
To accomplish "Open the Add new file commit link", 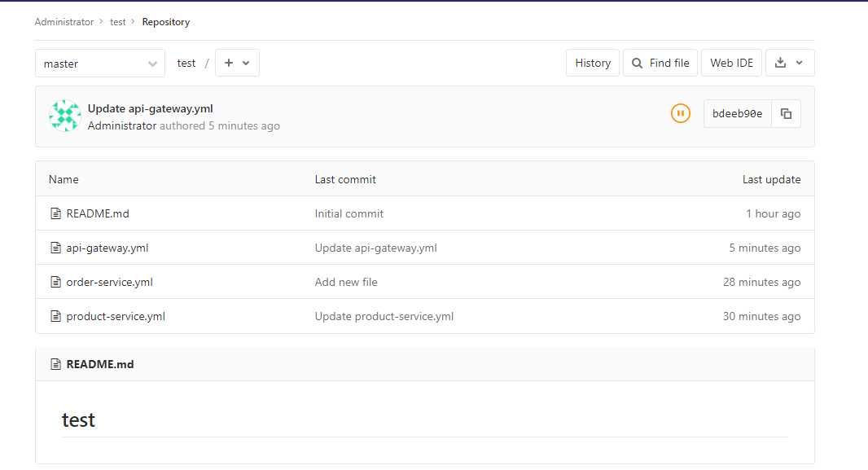I will (x=346, y=282).
